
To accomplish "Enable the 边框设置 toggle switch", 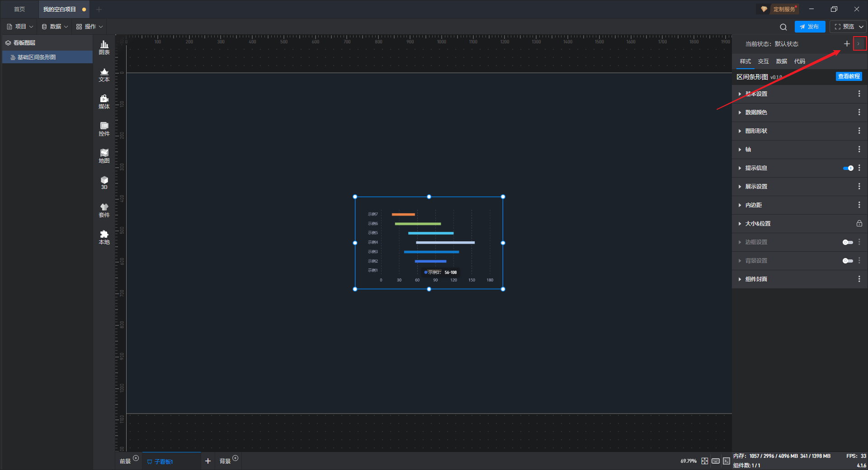I will (848, 242).
